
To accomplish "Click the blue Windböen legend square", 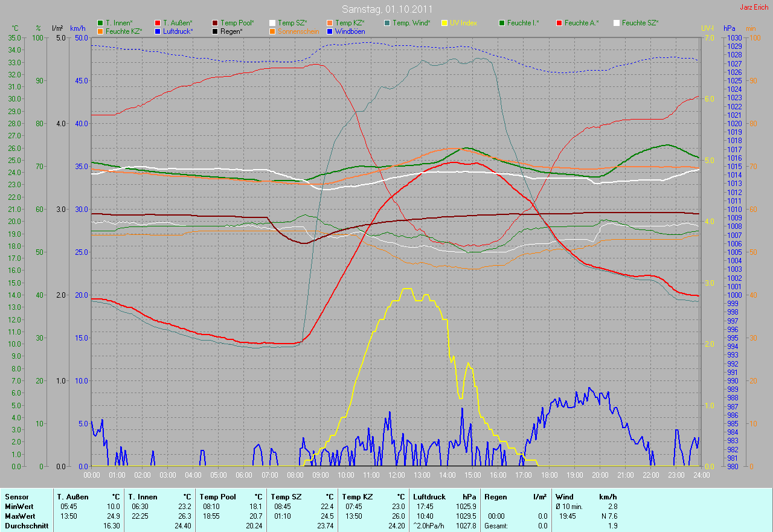I will (330, 31).
